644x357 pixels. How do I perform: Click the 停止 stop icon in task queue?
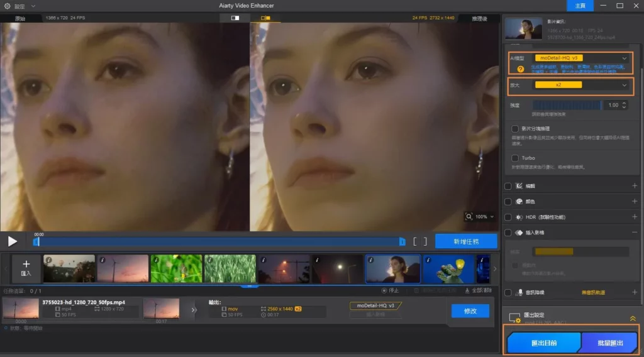(384, 290)
